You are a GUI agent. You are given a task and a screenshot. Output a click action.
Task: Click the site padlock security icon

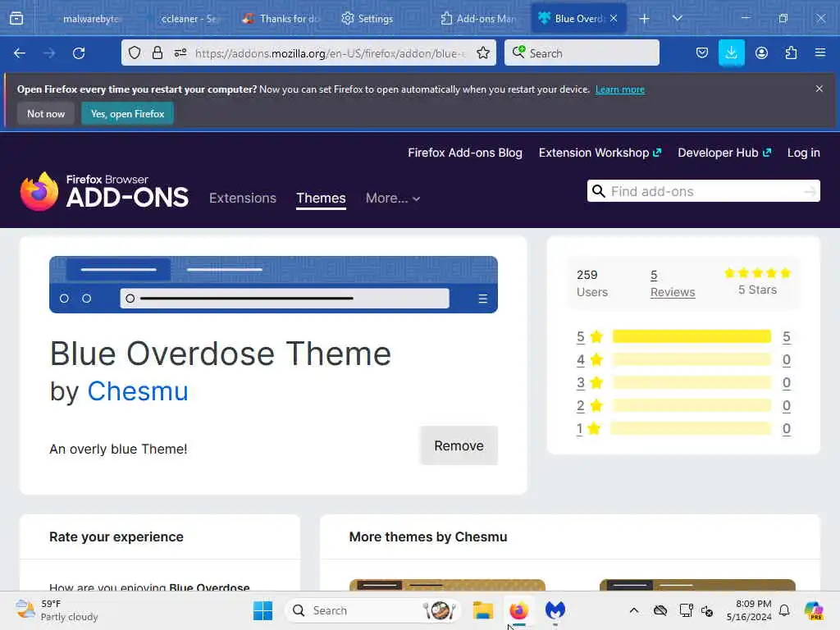pos(157,52)
